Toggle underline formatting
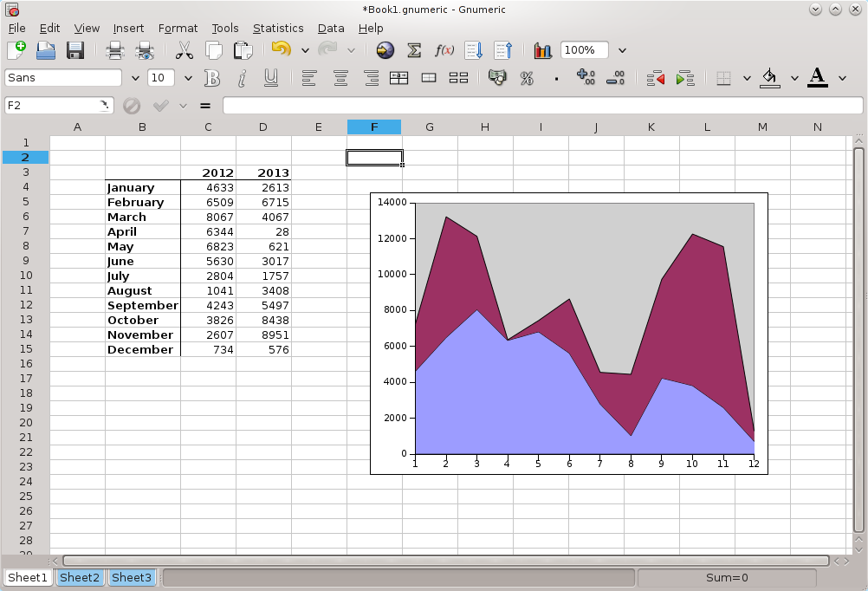The width and height of the screenshot is (868, 591). coord(270,78)
